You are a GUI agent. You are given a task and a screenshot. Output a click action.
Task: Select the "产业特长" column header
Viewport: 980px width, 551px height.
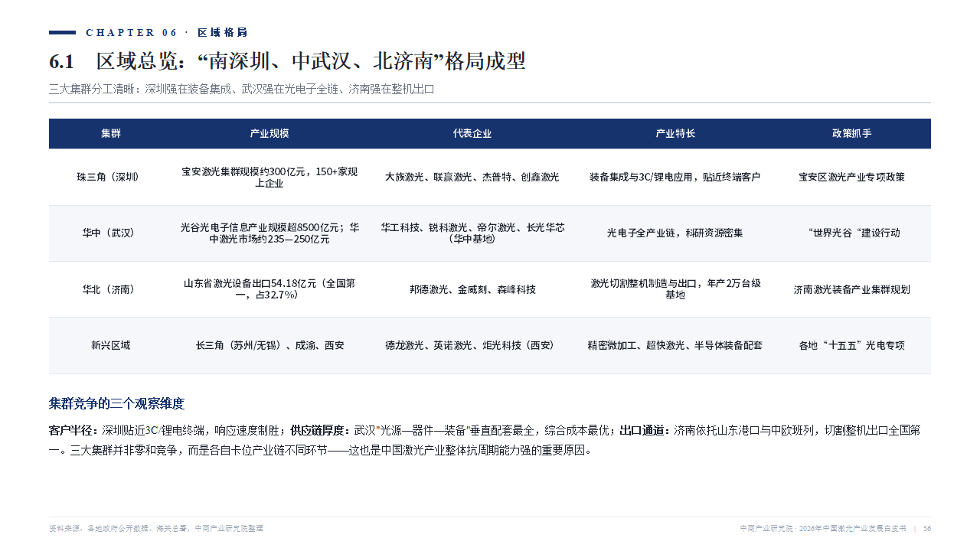(x=675, y=133)
